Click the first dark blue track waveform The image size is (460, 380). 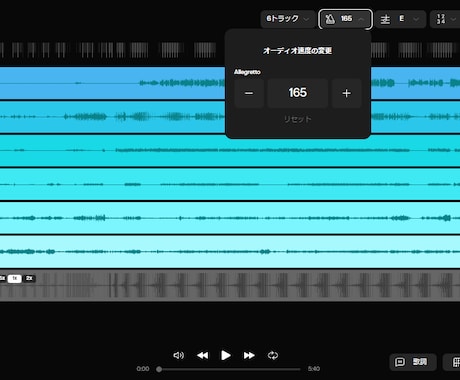112,83
